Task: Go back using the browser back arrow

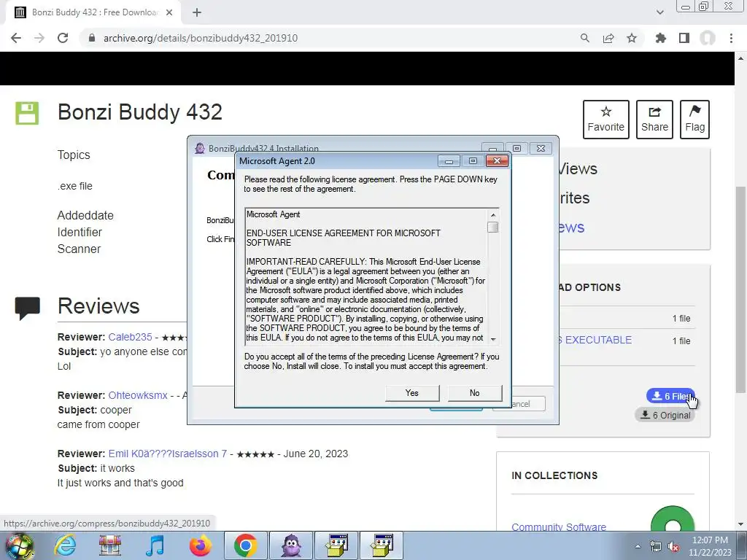Action: pyautogui.click(x=16, y=38)
